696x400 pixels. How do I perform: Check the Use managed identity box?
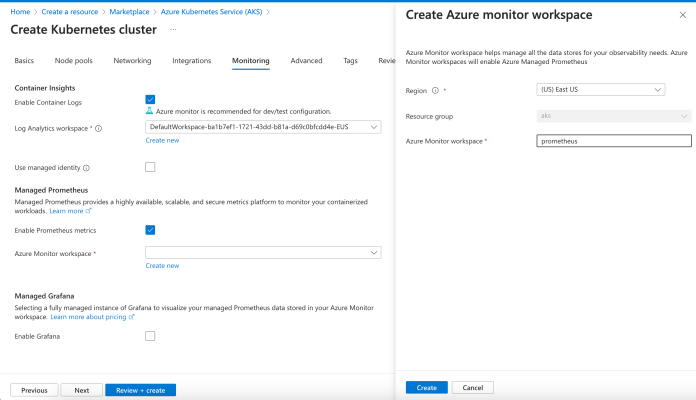(x=150, y=167)
